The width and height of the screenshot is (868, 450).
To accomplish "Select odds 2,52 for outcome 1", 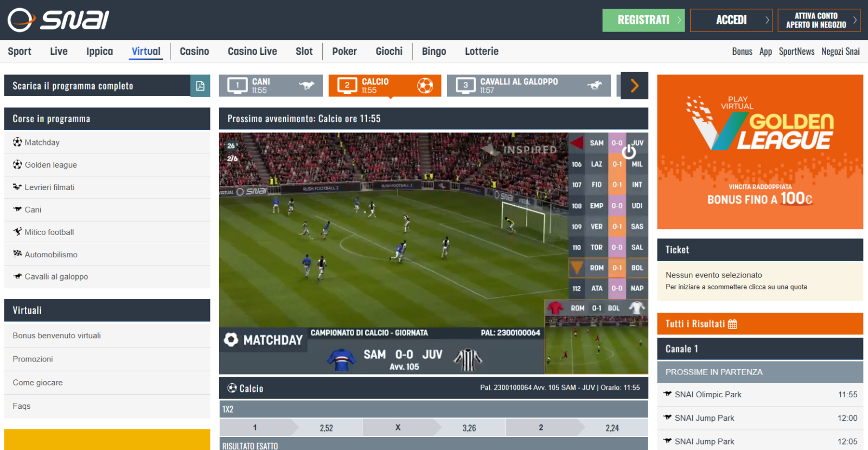I will [327, 428].
